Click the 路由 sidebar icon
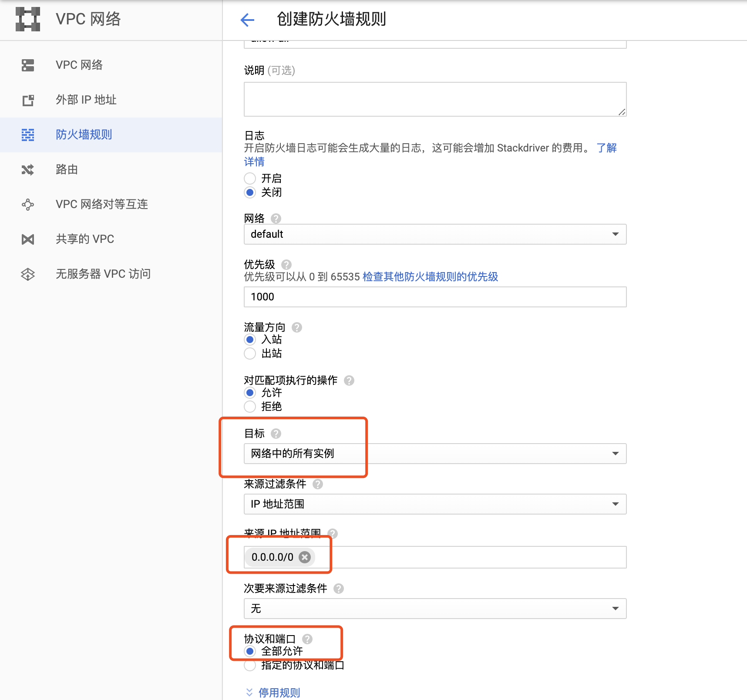Viewport: 747px width, 700px height. (28, 170)
